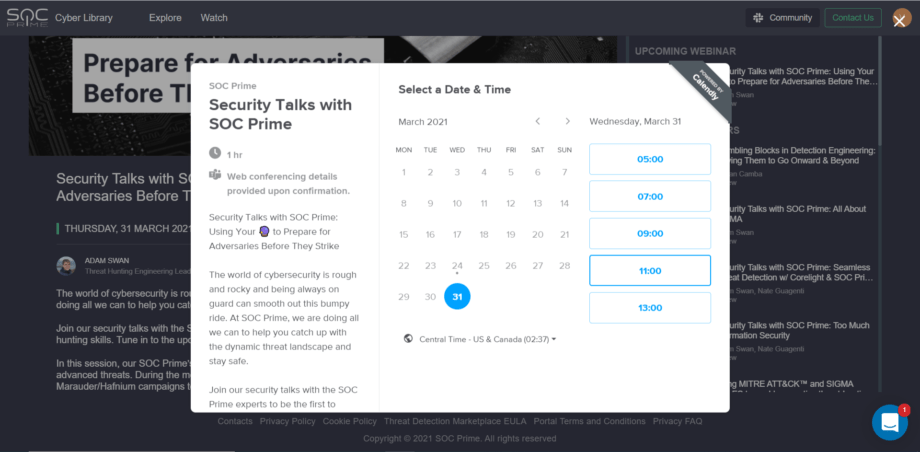Image resolution: width=920 pixels, height=452 pixels.
Task: Select the 05:00 time slot
Action: click(650, 159)
